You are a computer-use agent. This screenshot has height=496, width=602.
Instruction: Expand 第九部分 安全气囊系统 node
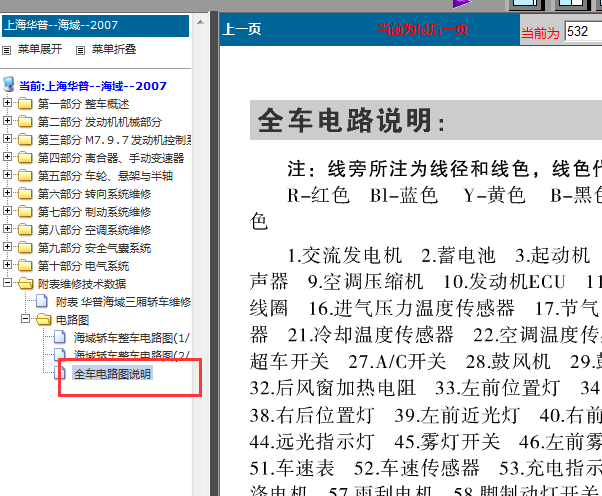coord(7,247)
